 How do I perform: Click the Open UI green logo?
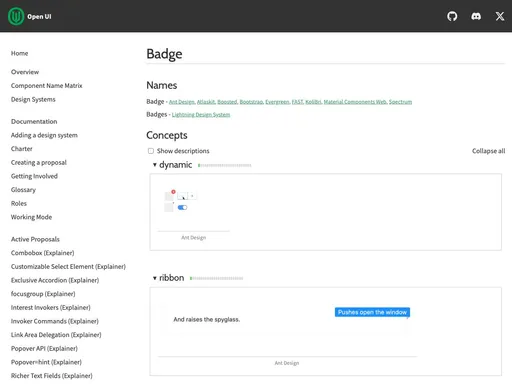click(16, 16)
